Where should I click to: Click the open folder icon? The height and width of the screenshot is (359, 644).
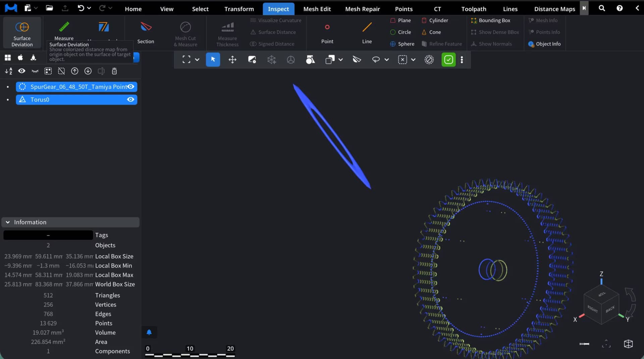pos(49,8)
